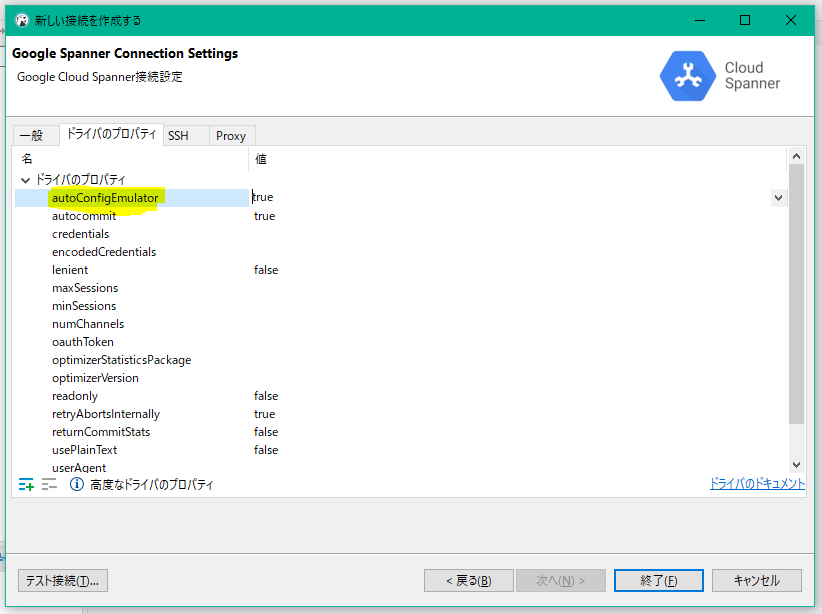This screenshot has height=614, width=822.
Task: Open the autoConfigEmulator value dropdown
Action: pyautogui.click(x=778, y=198)
